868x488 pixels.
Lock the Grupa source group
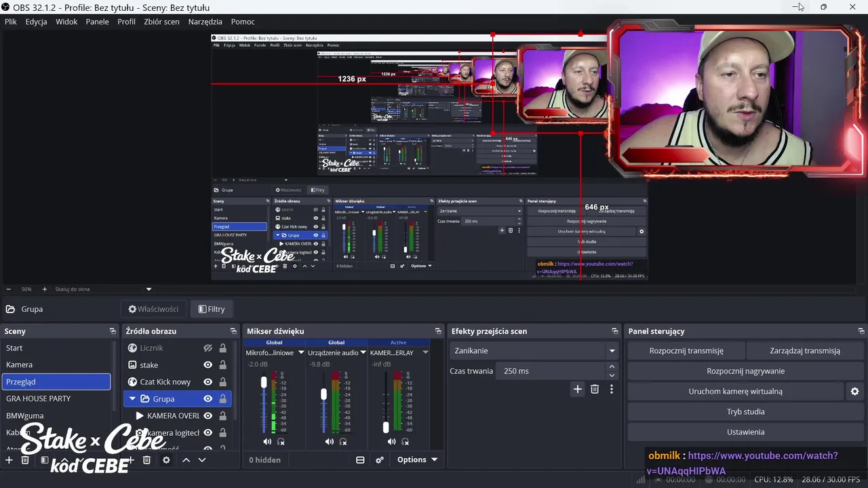point(222,399)
